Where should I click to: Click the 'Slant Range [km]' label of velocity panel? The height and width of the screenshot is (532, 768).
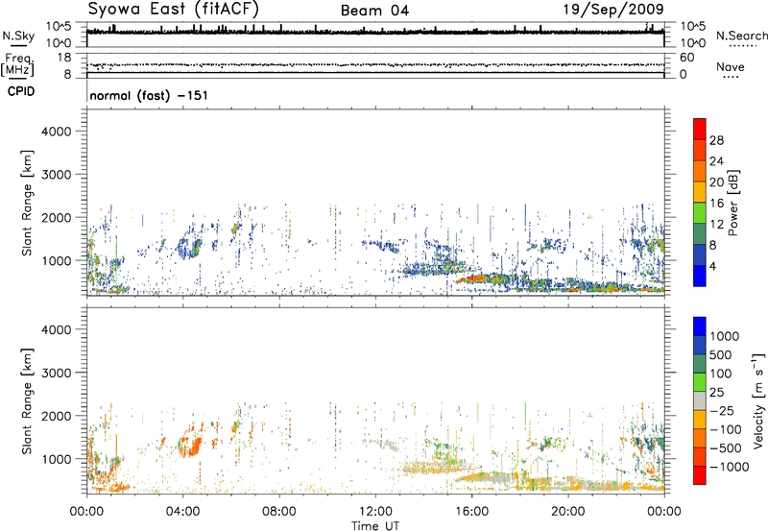(27, 401)
